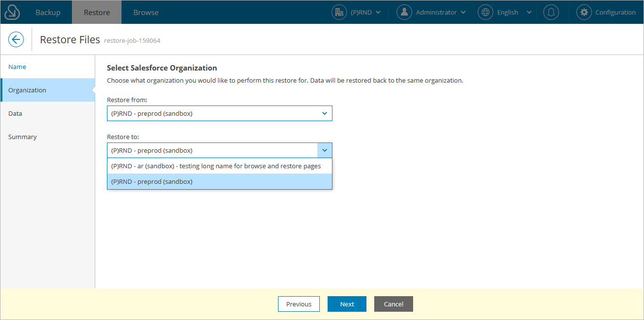This screenshot has width=644, height=320.
Task: Go to the Name wizard step
Action: coord(48,67)
